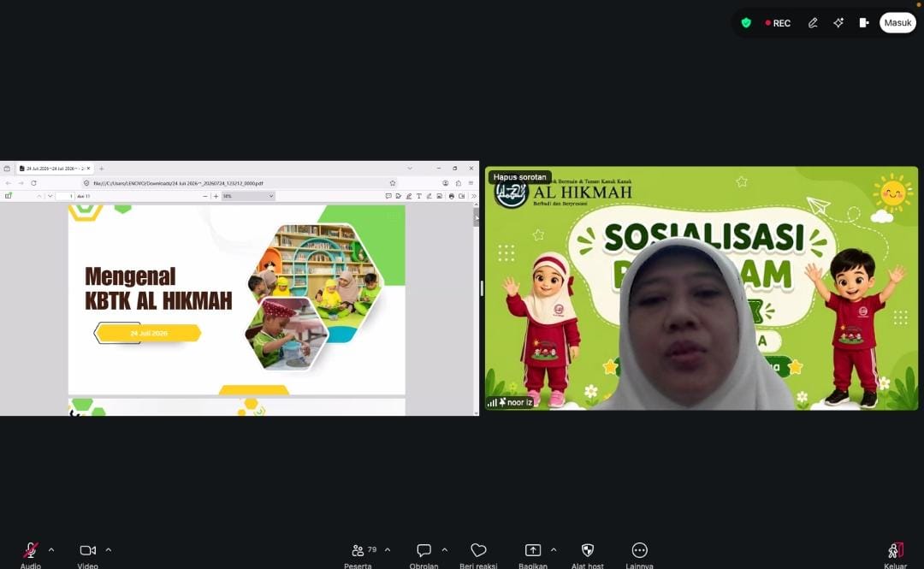Image resolution: width=924 pixels, height=569 pixels.
Task: Open the AI Companion sparkle icon
Action: coord(838,23)
